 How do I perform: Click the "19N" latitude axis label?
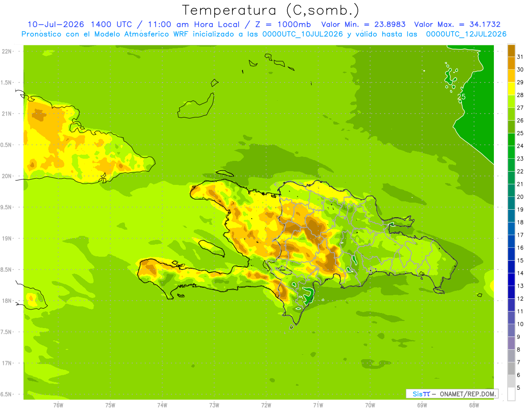tap(7, 239)
